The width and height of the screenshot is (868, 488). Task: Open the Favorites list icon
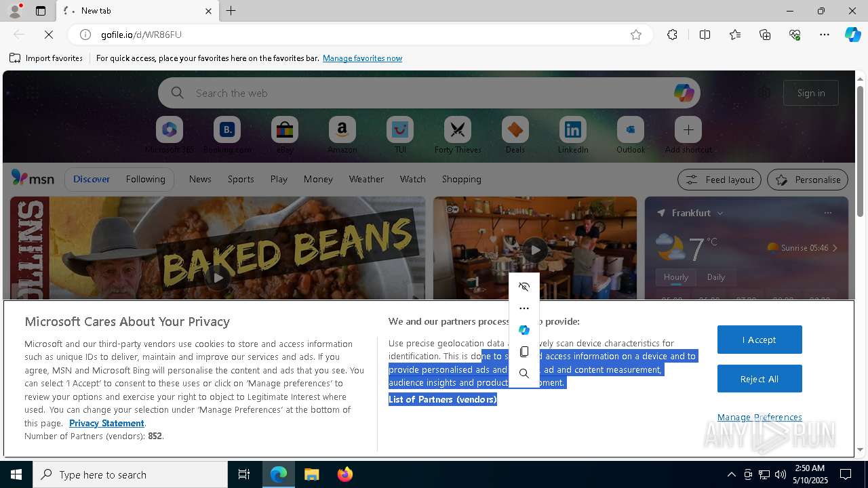(735, 35)
